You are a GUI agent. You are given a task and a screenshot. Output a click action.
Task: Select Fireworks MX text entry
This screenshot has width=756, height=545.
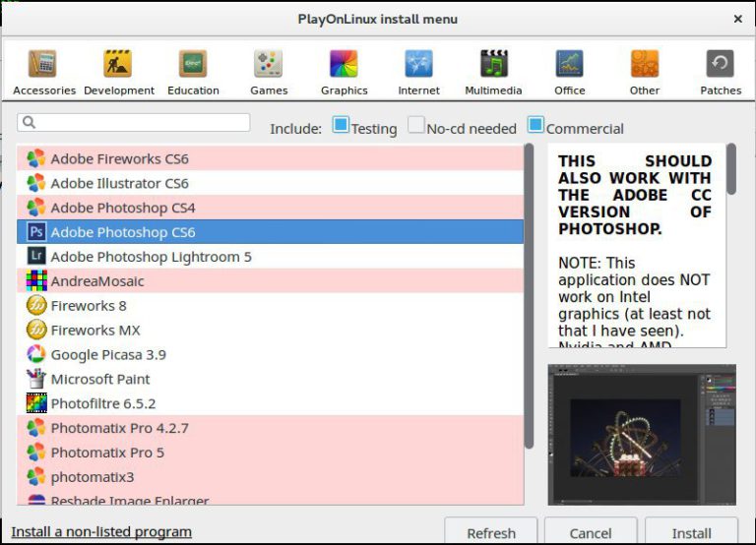pyautogui.click(x=95, y=331)
